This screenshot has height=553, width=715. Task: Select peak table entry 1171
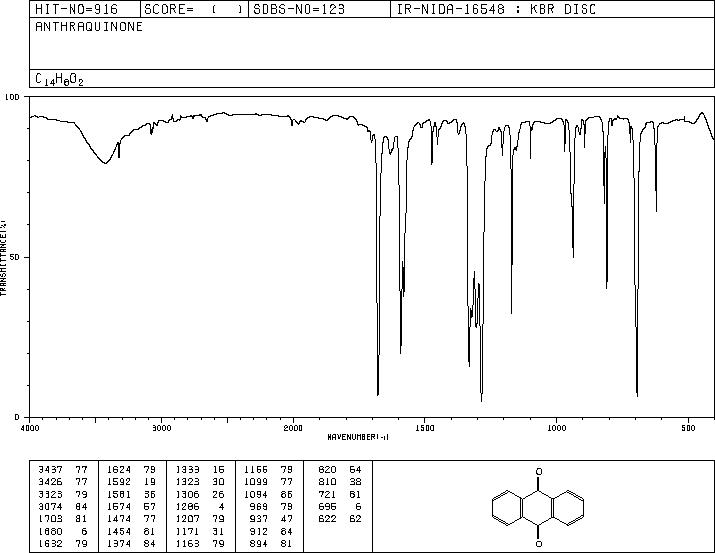(188, 531)
